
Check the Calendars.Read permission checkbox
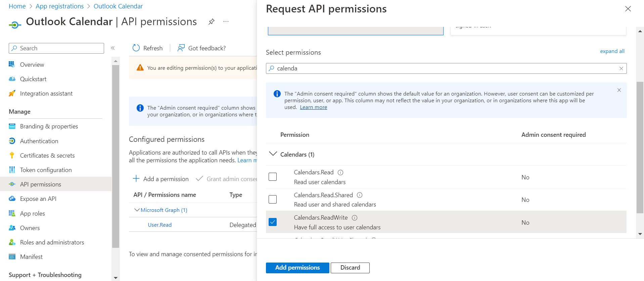[x=273, y=177]
